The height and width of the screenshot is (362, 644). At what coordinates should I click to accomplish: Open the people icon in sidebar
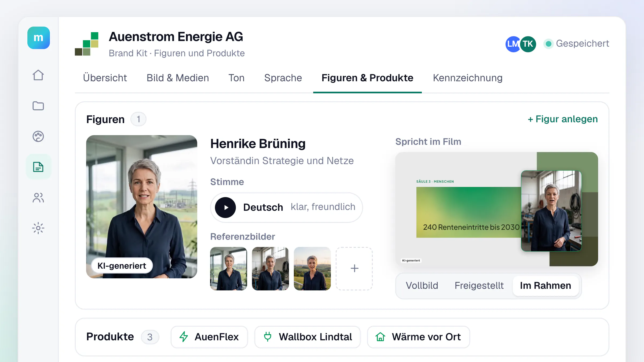(38, 198)
